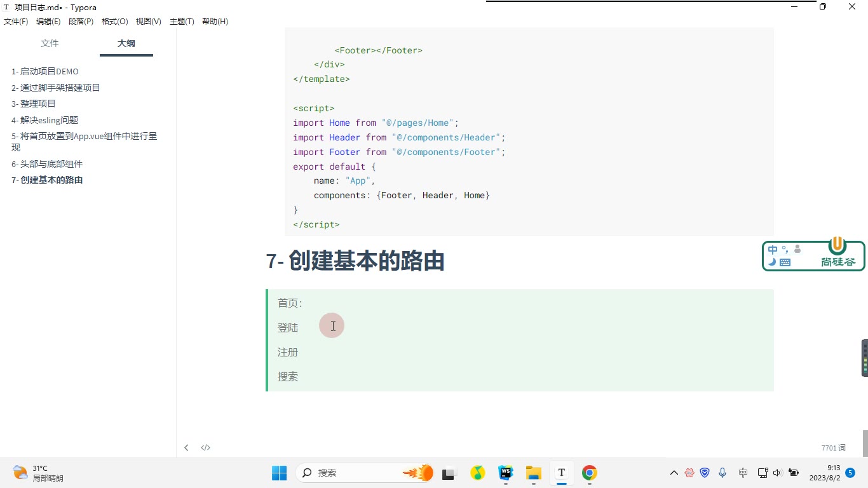The image size is (868, 488).
Task: Toggle IME Chinese mode '中' button
Action: click(773, 250)
